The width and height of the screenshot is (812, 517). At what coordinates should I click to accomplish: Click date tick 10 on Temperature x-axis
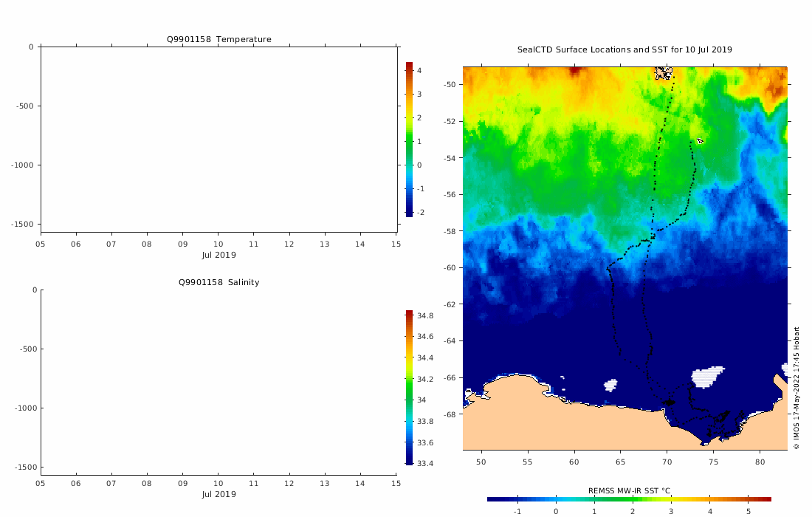(x=218, y=244)
